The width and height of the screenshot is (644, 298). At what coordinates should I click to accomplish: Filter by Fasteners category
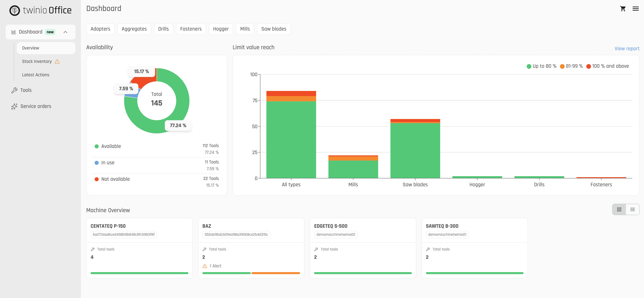pos(191,29)
